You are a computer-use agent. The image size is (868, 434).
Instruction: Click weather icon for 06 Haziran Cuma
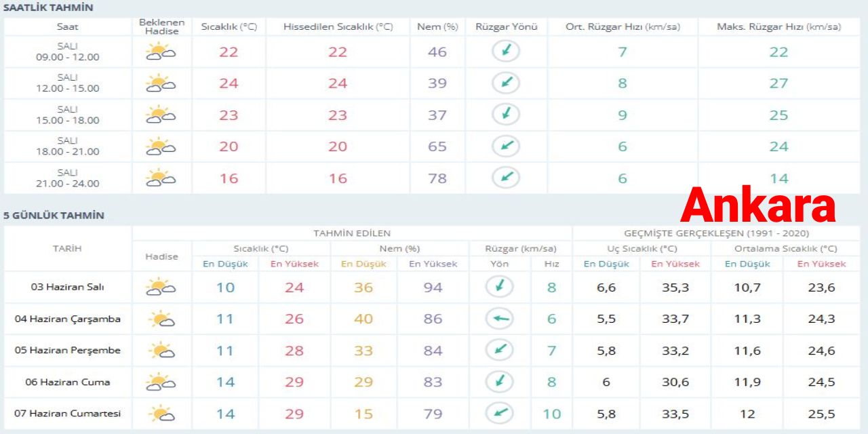pyautogui.click(x=161, y=382)
